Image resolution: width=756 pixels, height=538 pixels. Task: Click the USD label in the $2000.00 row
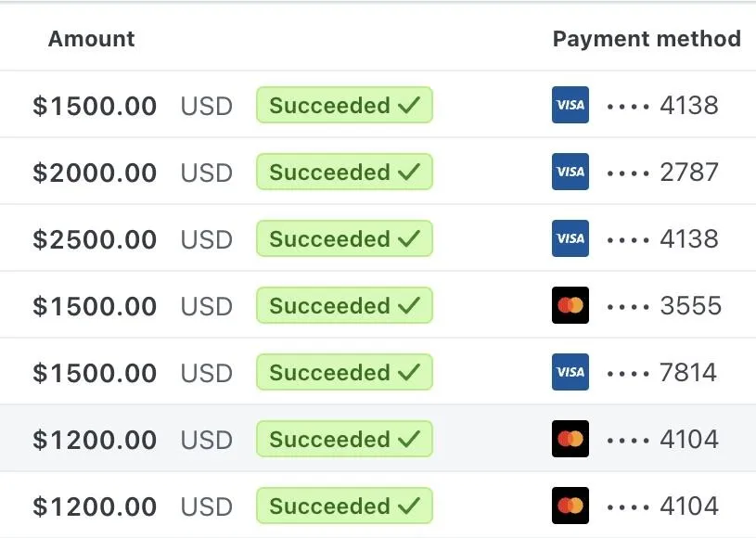[x=206, y=173]
